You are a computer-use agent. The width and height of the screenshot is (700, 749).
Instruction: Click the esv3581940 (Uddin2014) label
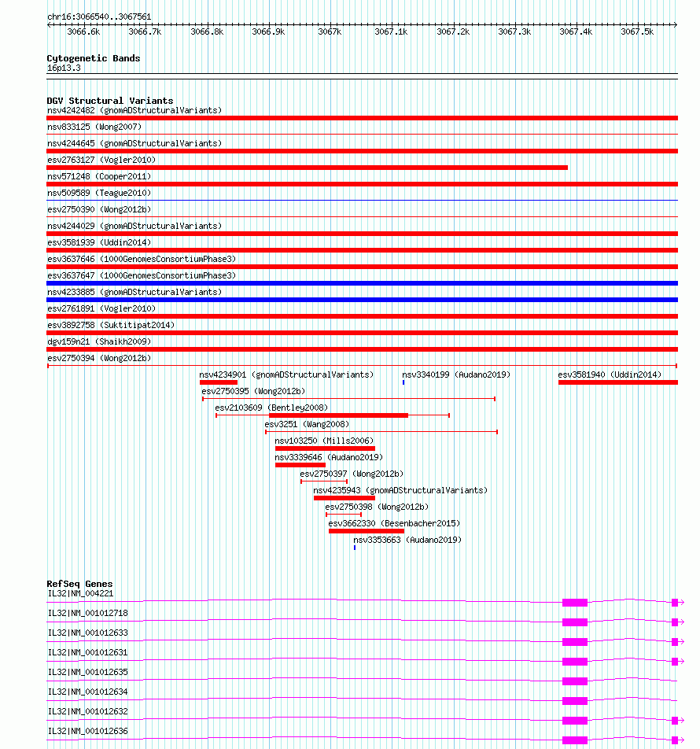tap(610, 374)
